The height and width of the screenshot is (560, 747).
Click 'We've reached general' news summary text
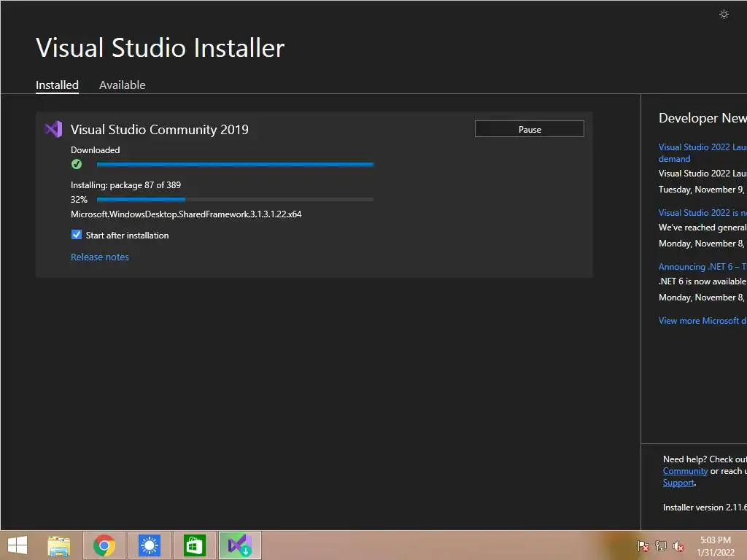click(703, 227)
